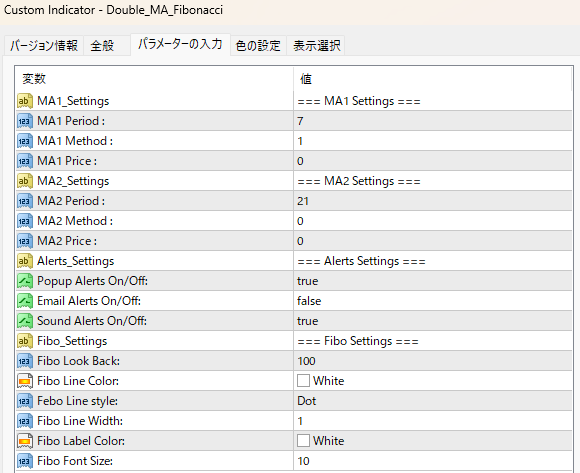580x473 pixels.
Task: Click the string icon beside MA1_Settings
Action: tap(25, 101)
